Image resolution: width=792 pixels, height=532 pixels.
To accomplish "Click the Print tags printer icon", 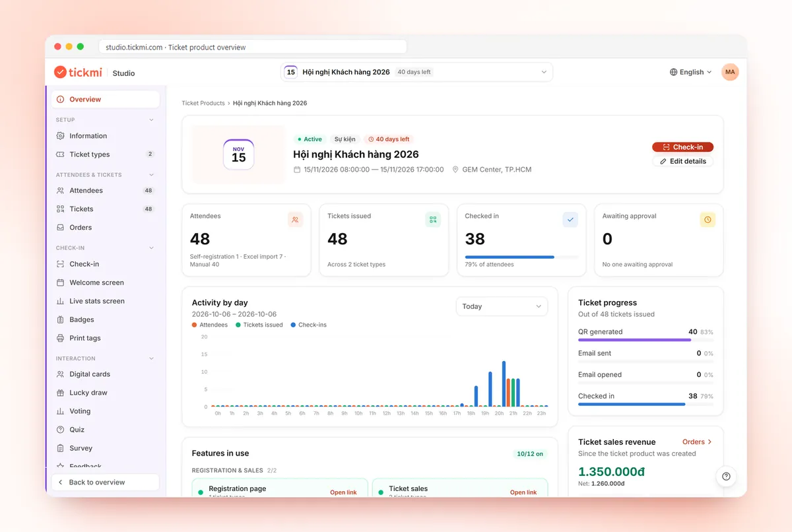I will pos(61,338).
